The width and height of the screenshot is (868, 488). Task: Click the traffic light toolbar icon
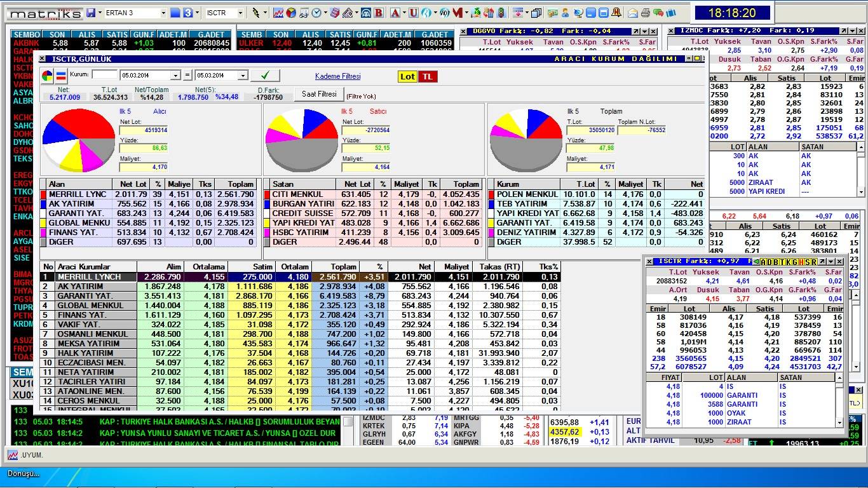click(501, 13)
